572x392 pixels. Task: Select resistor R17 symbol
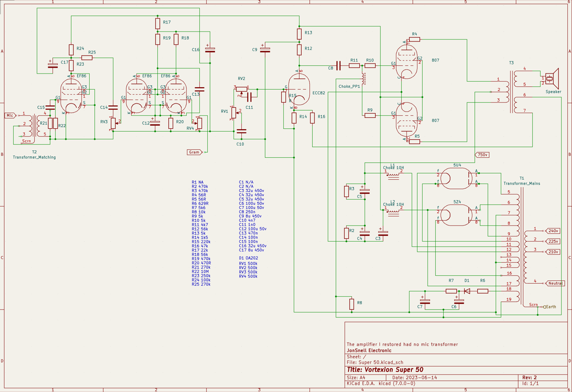pos(158,23)
